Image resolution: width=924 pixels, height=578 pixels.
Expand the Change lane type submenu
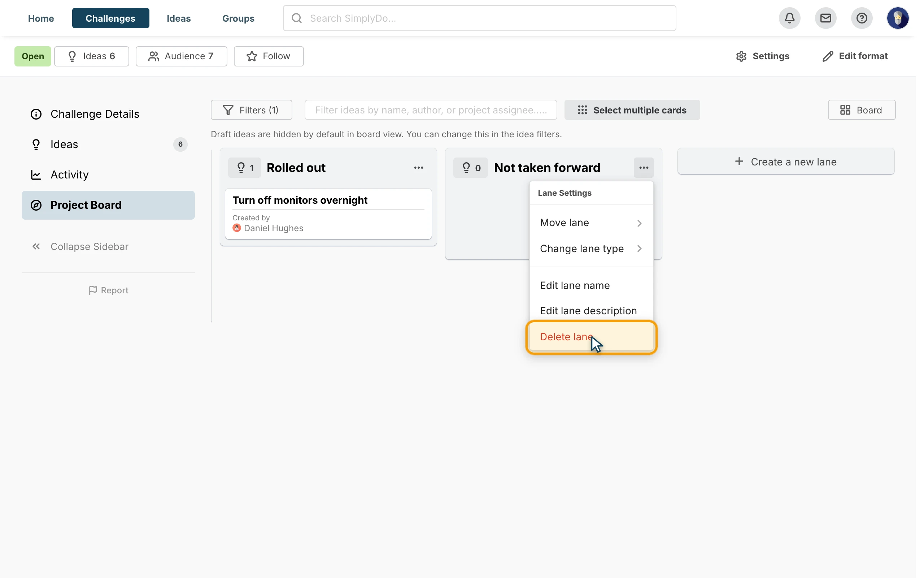coord(591,249)
